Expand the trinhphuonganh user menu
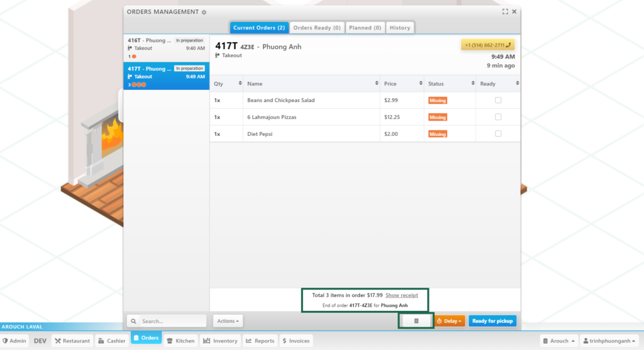 click(x=610, y=341)
